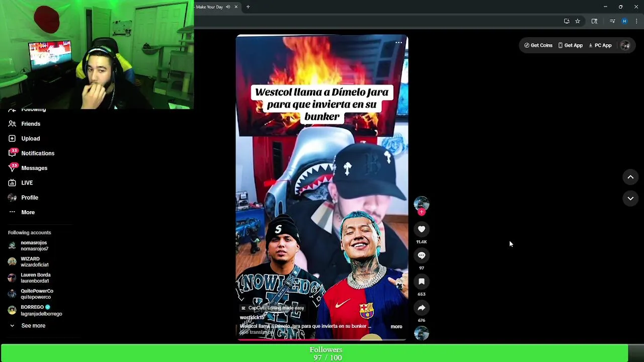Image resolution: width=644 pixels, height=362 pixels.
Task: Open BORREGO lagranjadelborrego account
Action: tap(41, 310)
